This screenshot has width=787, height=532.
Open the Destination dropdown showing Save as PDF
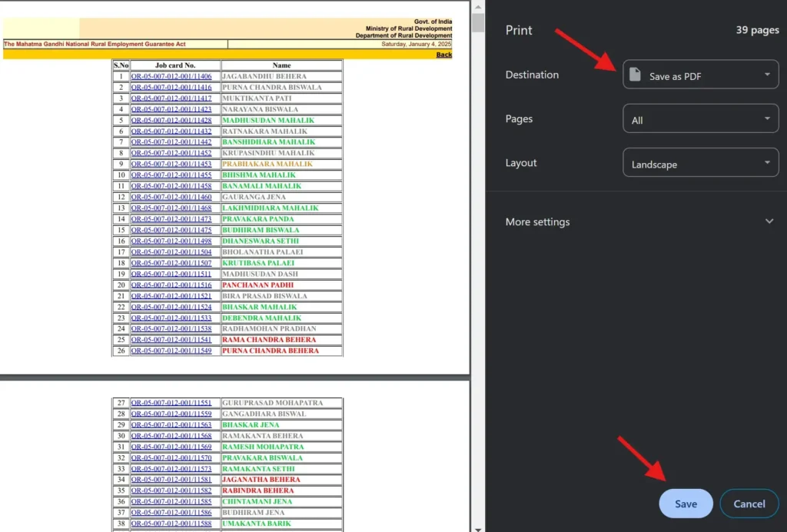700,75
